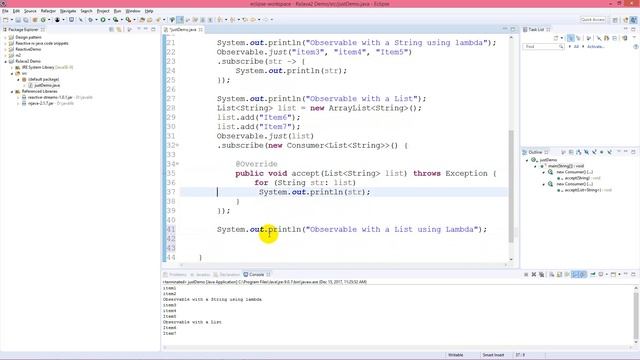Open the Display Selected Console dropdown
This screenshot has width=640, height=360.
(607, 274)
